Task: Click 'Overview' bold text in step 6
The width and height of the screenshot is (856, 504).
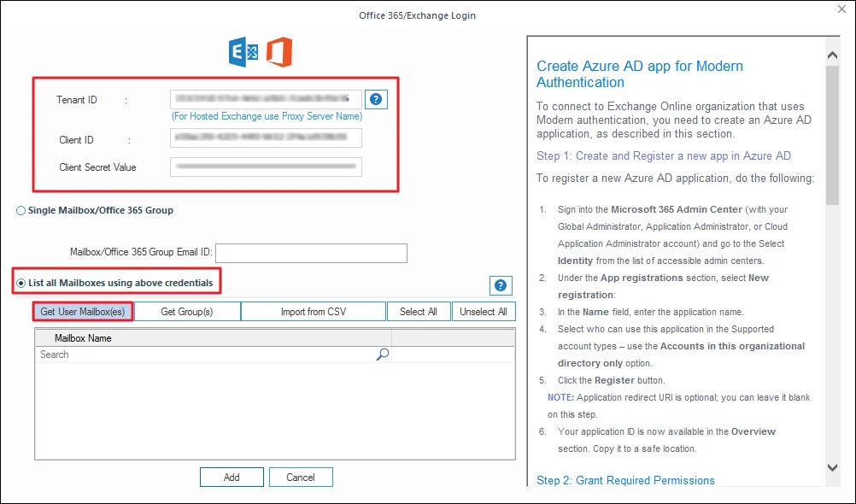Action: click(x=753, y=431)
